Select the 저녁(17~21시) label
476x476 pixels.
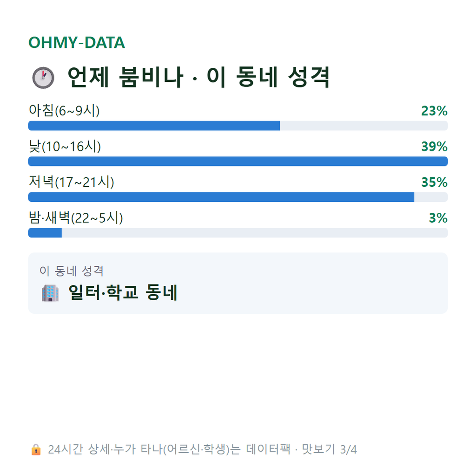coord(71,182)
